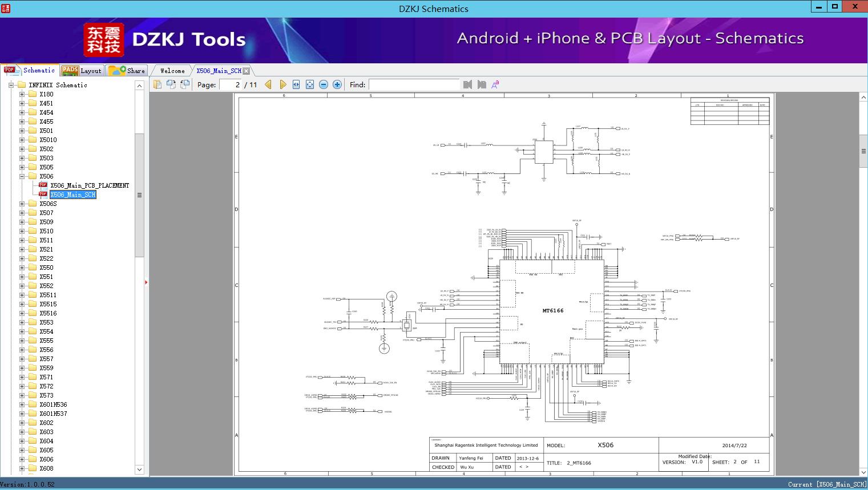868x490 pixels.
Task: Select the X572 folder label
Action: click(x=46, y=386)
